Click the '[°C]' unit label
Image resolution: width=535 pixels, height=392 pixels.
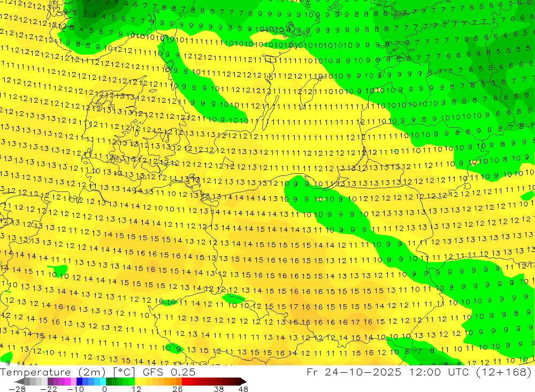coord(124,372)
